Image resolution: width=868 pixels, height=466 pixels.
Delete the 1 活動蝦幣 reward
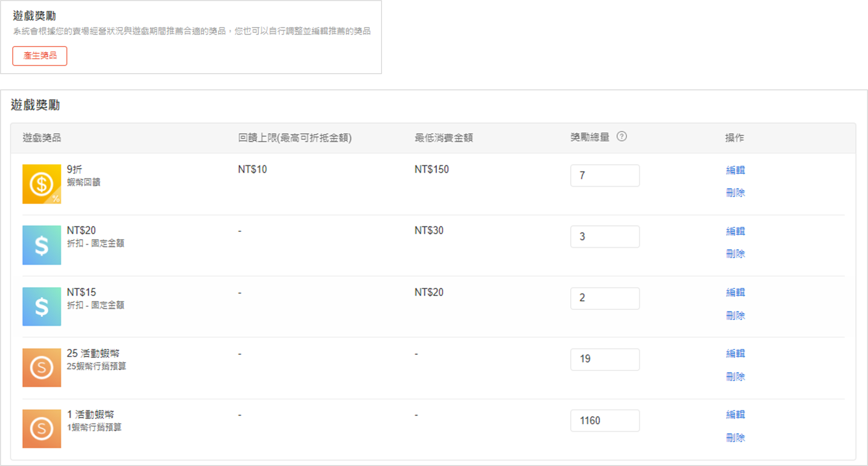[x=735, y=438]
